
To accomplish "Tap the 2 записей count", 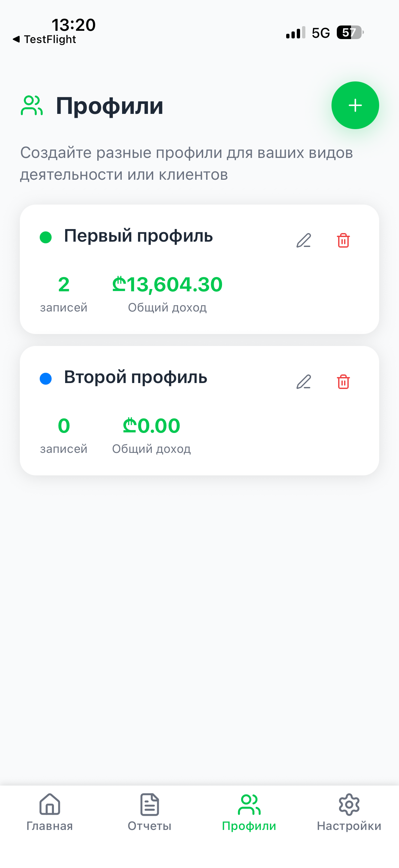I will [64, 293].
